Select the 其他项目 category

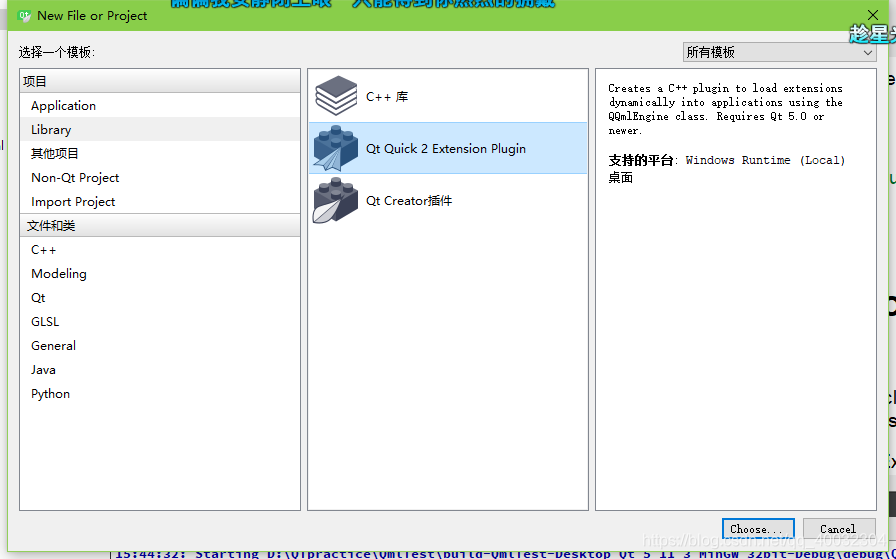coord(160,153)
